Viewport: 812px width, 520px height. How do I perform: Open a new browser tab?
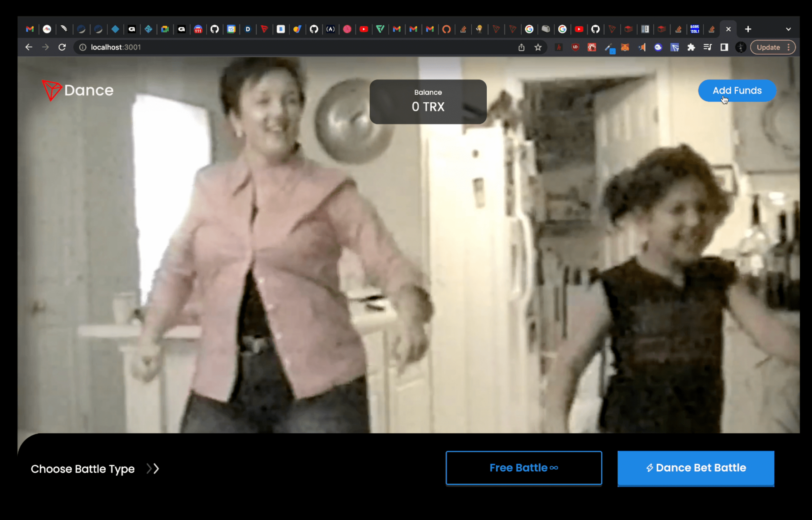pyautogui.click(x=748, y=29)
